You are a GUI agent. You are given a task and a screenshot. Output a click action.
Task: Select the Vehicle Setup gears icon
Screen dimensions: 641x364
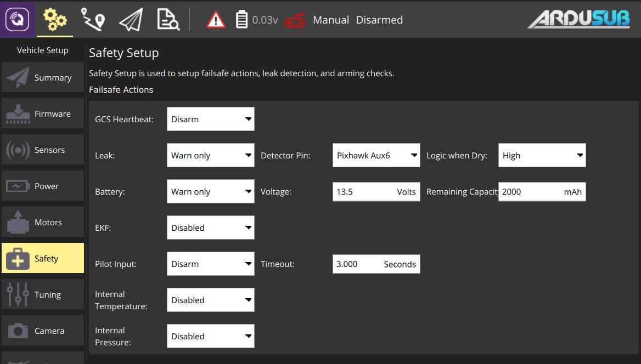pyautogui.click(x=55, y=20)
